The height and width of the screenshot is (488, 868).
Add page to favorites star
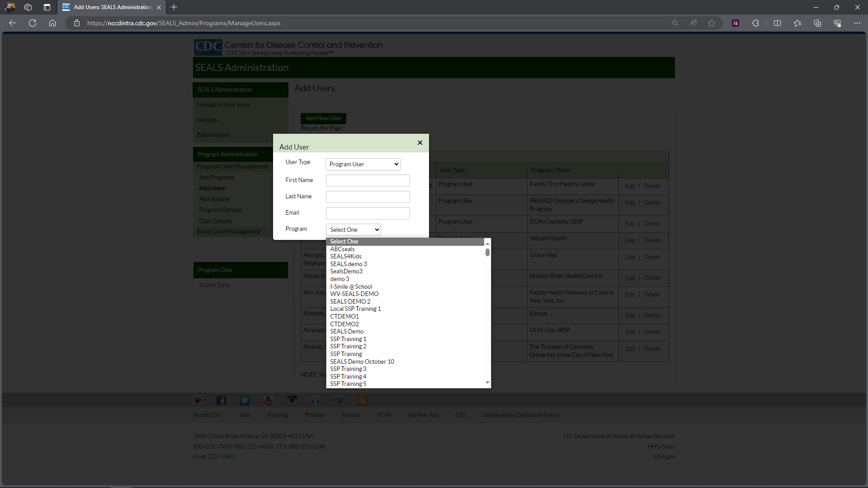tap(712, 23)
